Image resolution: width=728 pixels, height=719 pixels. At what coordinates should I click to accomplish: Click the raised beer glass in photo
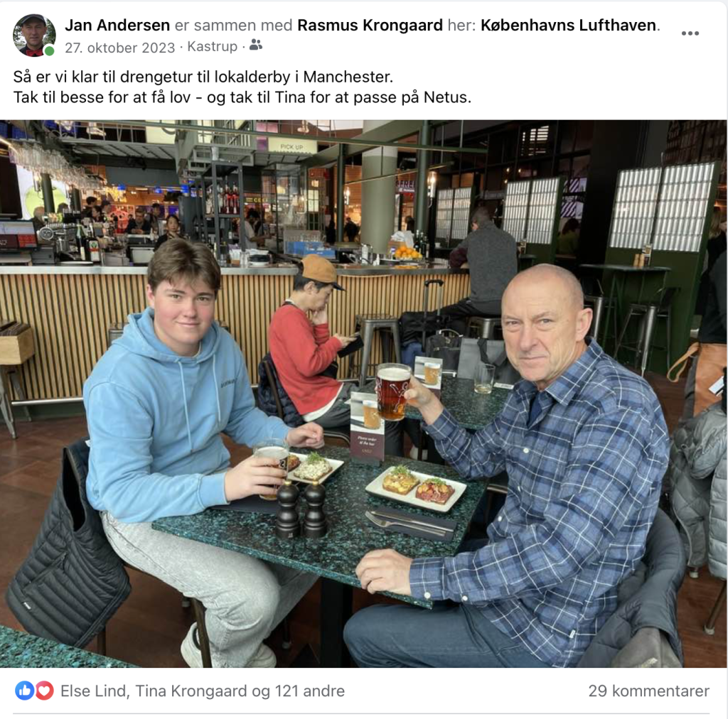click(x=393, y=392)
